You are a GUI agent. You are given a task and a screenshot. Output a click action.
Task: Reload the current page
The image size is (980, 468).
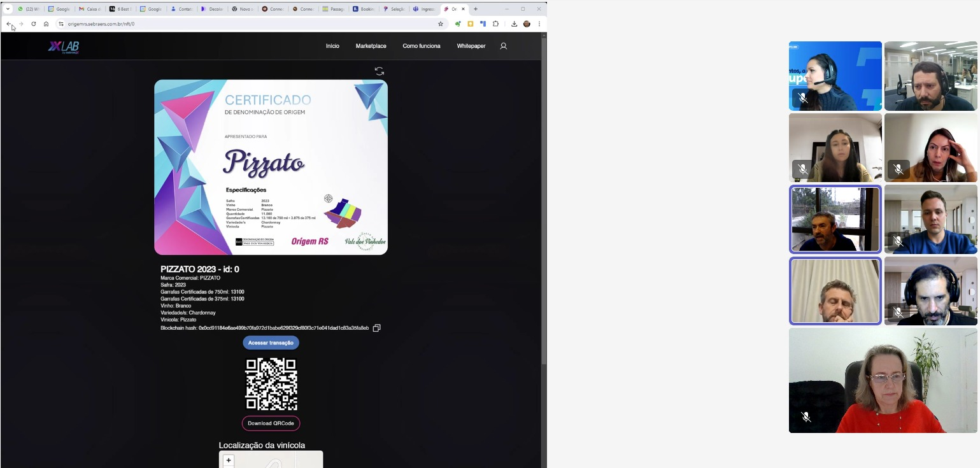pos(34,24)
